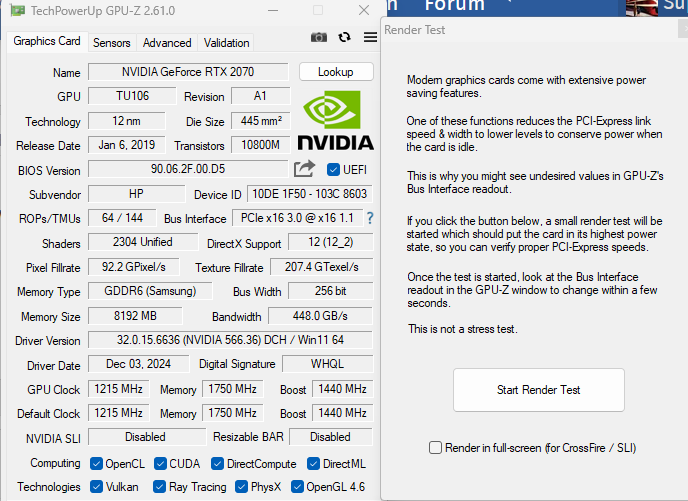Click the Revision field showing A1
Image resolution: width=688 pixels, height=501 pixels.
coord(260,96)
